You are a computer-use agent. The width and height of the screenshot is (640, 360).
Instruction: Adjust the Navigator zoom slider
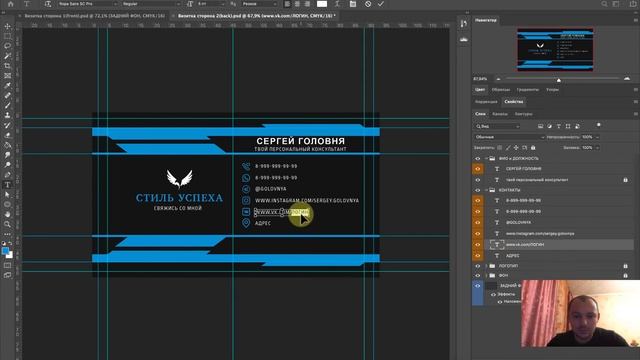point(559,79)
